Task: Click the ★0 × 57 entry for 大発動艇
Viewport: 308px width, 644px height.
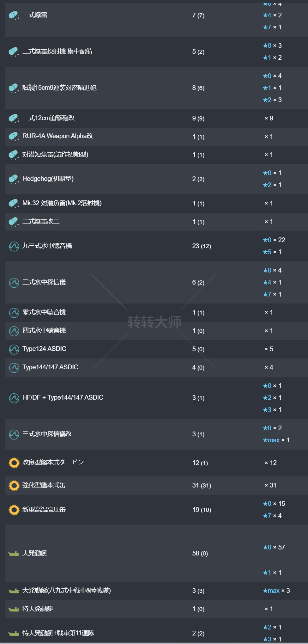Action: [x=274, y=547]
